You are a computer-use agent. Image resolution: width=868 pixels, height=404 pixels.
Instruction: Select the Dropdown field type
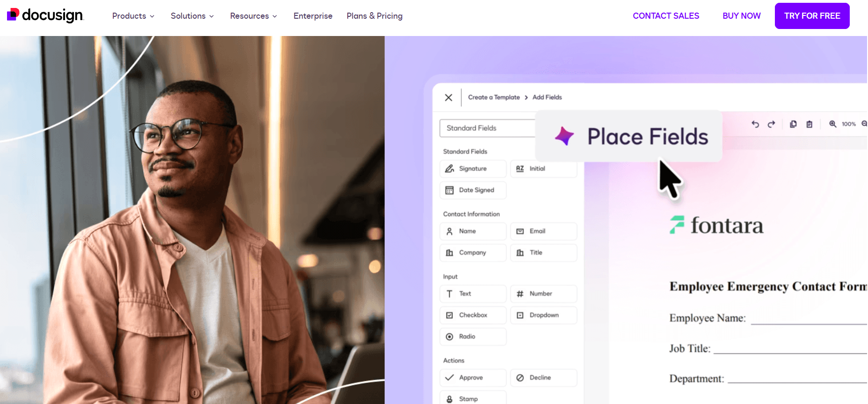coord(544,316)
